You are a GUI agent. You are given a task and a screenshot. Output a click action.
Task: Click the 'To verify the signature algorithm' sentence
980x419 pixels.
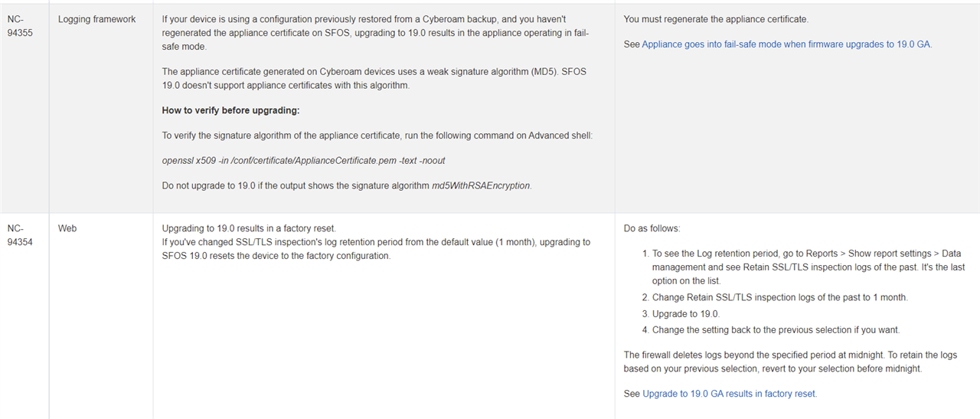coord(377,136)
